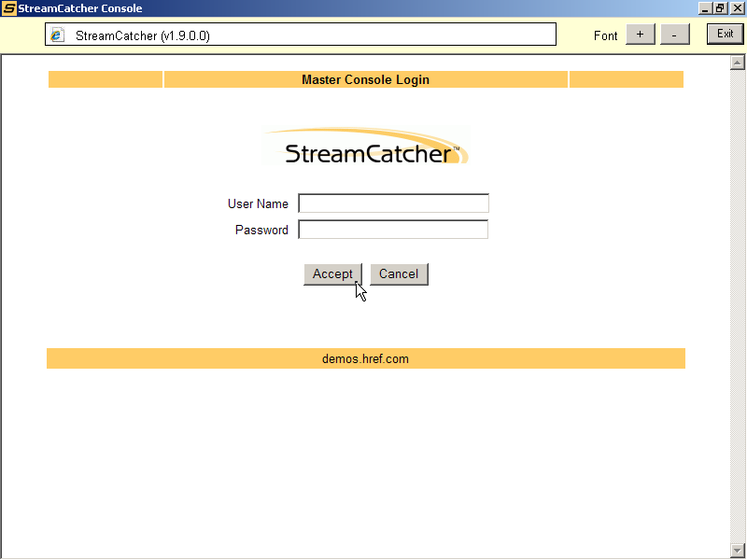Click the User Name label
This screenshot has height=560, width=747.
(258, 203)
